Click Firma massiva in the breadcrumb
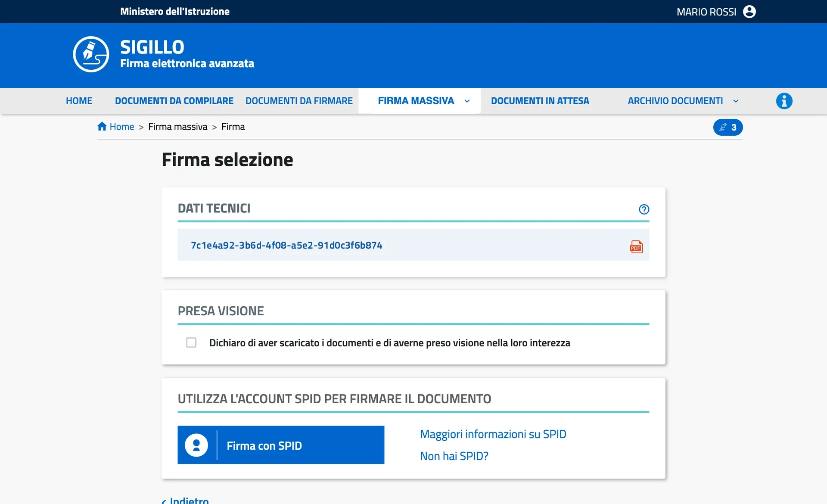This screenshot has width=827, height=504. point(178,127)
